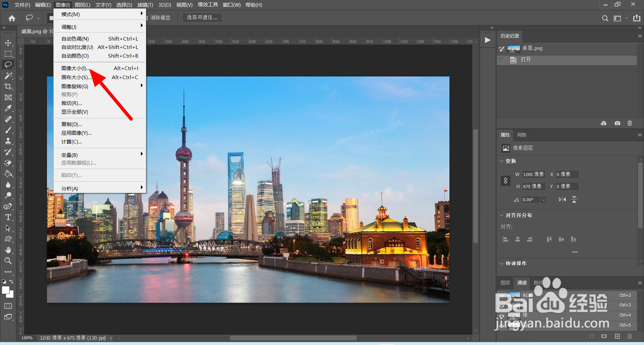Select the Type tool
This screenshot has width=644, height=345.
[x=8, y=217]
